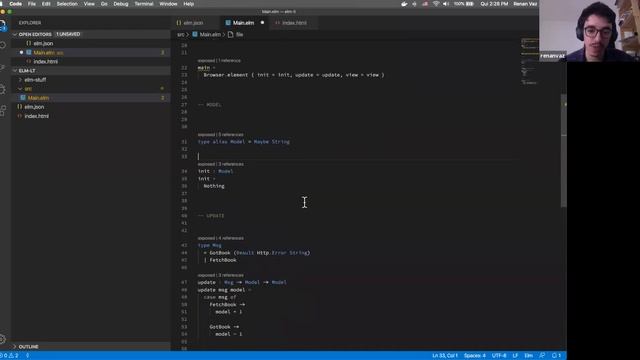The image size is (640, 360).
Task: Click the battery status menu bar icon
Action: (x=464, y=4)
